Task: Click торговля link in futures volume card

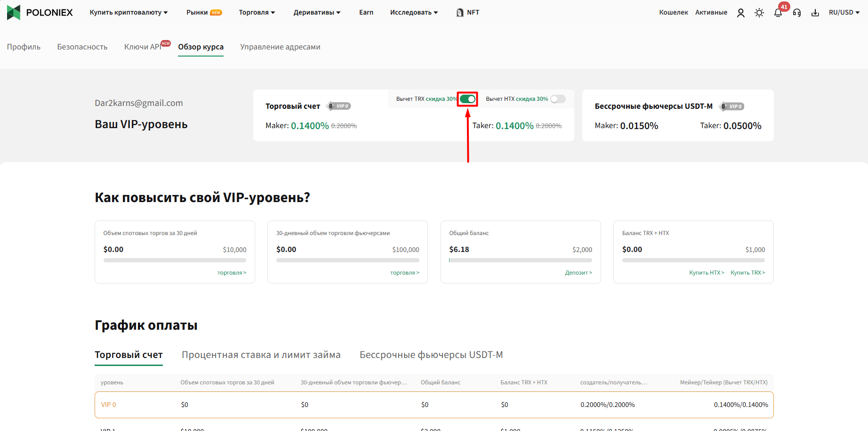Action: (x=404, y=273)
